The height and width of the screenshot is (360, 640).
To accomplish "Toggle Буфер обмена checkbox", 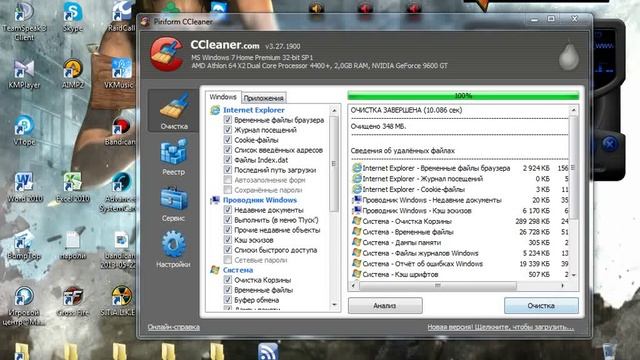I will click(x=228, y=300).
